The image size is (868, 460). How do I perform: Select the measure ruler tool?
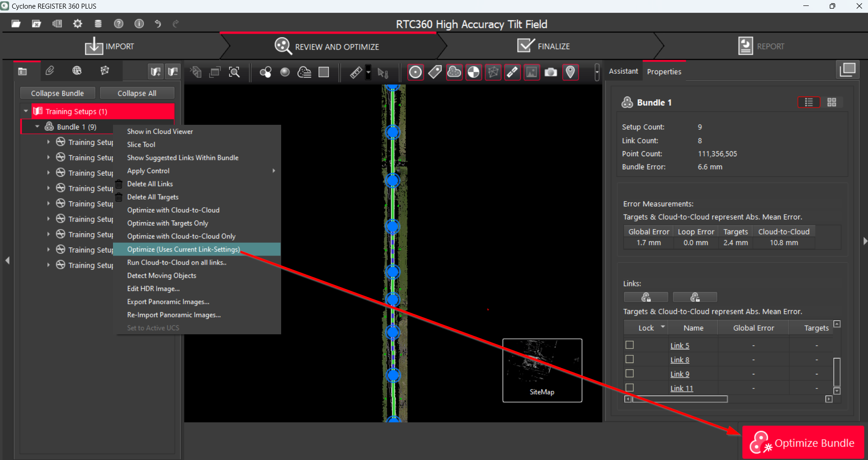tap(355, 72)
